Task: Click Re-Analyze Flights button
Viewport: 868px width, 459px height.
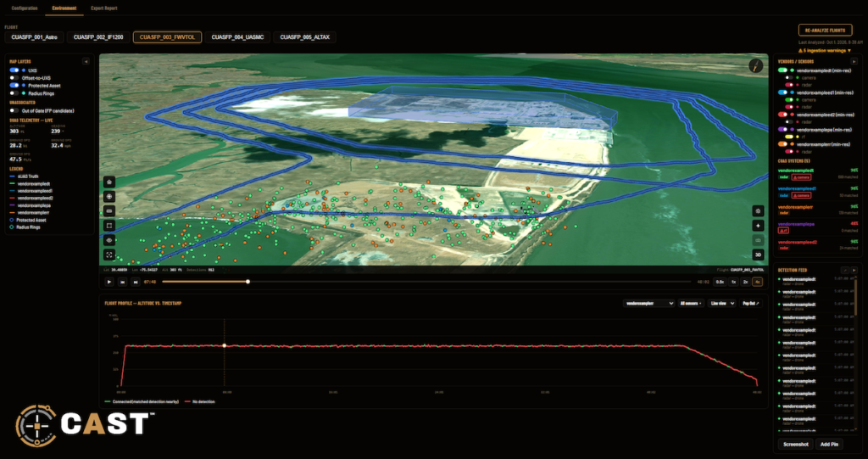Action: click(825, 30)
